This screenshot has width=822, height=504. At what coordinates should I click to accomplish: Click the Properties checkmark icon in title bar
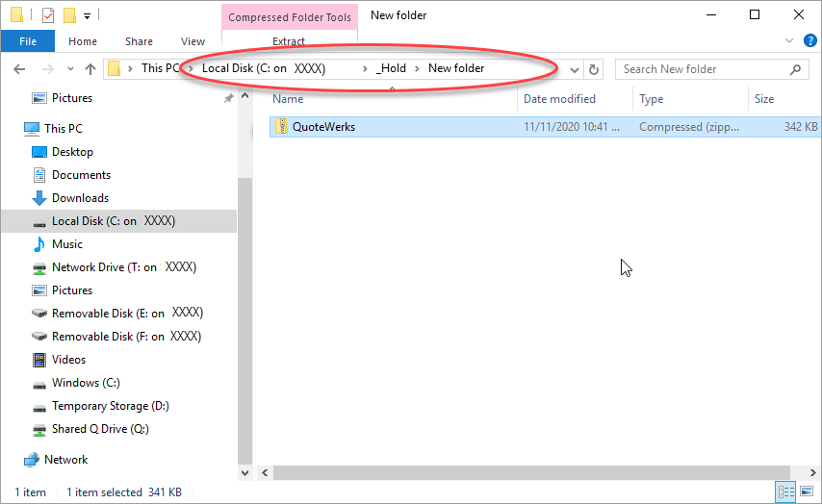pyautogui.click(x=48, y=15)
